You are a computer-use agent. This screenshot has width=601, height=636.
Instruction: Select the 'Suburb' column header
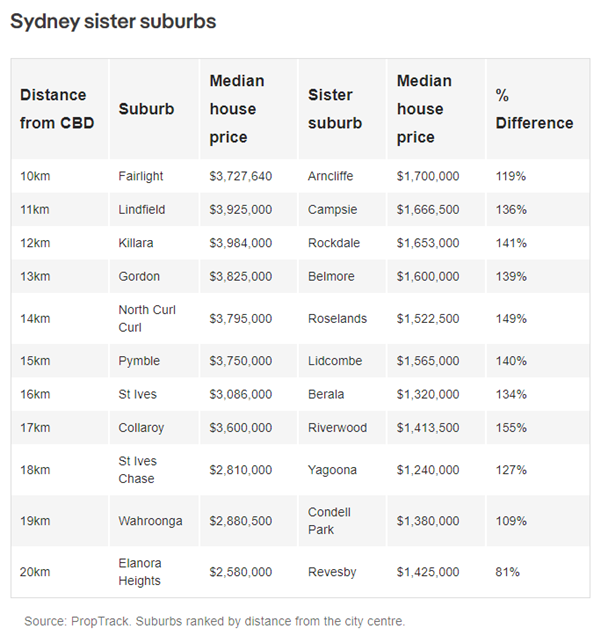tap(146, 109)
